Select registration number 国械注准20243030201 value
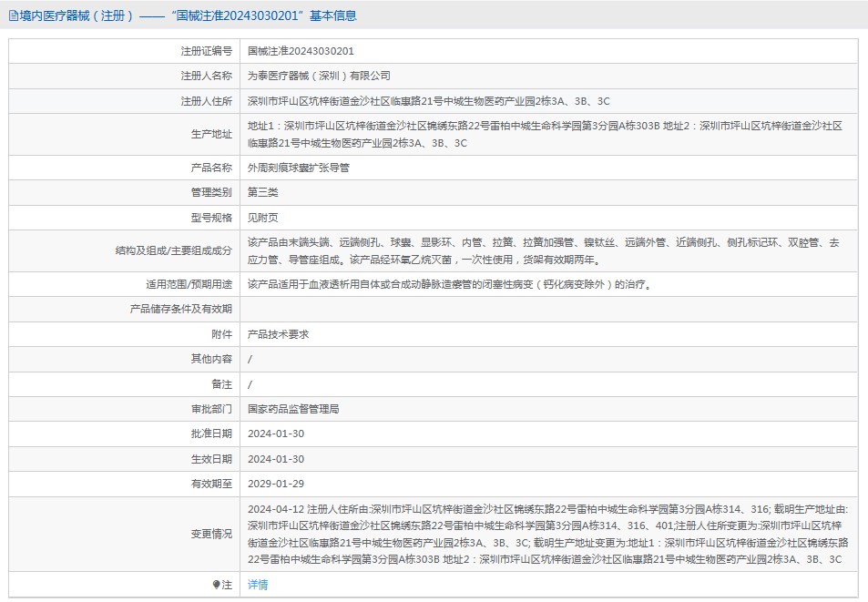 point(301,51)
